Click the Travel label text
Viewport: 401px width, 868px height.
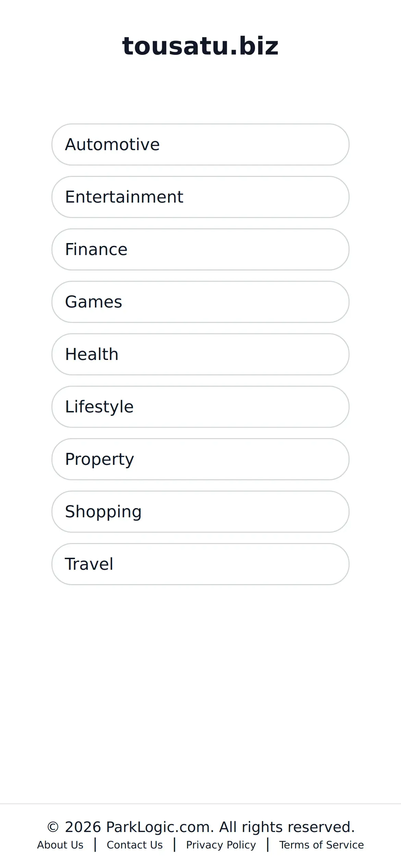(89, 564)
